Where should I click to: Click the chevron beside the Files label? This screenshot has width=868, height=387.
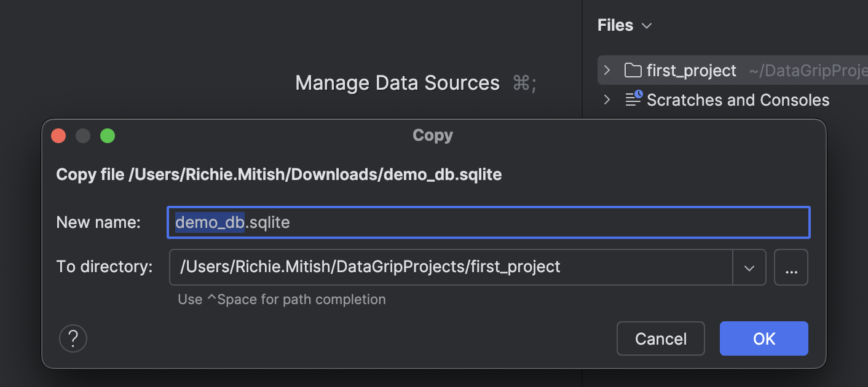645,26
